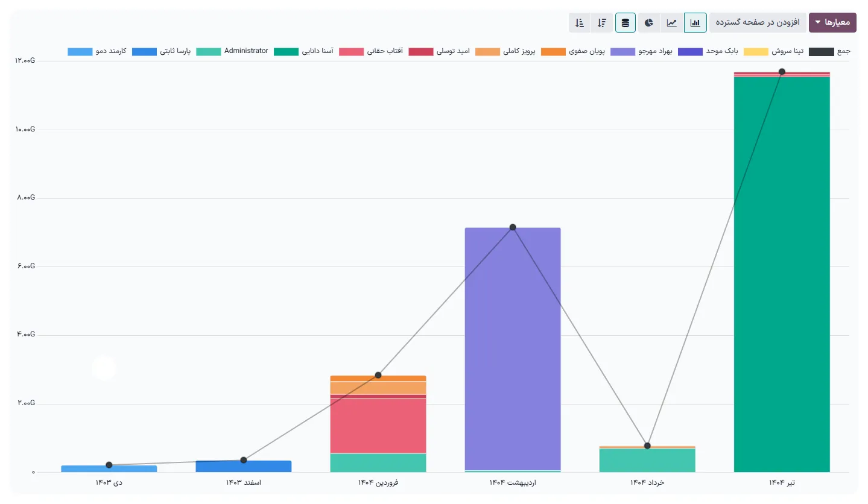Open the معیارها measures dropdown
Screen dimensions: 868x504
832,22
